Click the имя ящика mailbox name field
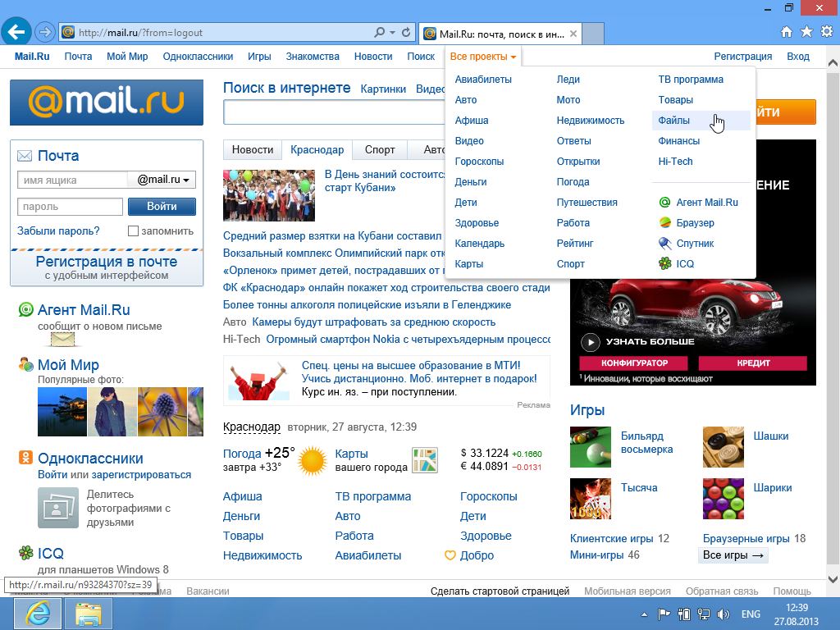The image size is (840, 630). [x=72, y=180]
